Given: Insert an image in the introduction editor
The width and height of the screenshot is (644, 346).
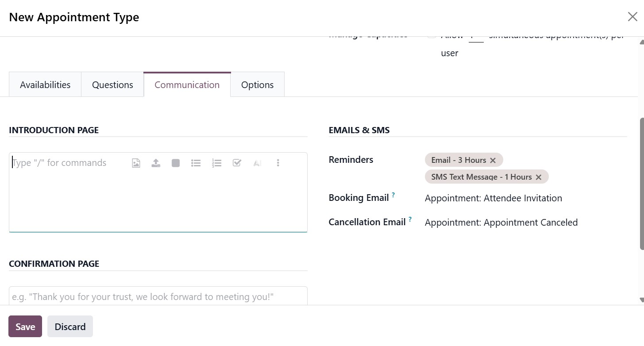Looking at the screenshot, I should 136,163.
